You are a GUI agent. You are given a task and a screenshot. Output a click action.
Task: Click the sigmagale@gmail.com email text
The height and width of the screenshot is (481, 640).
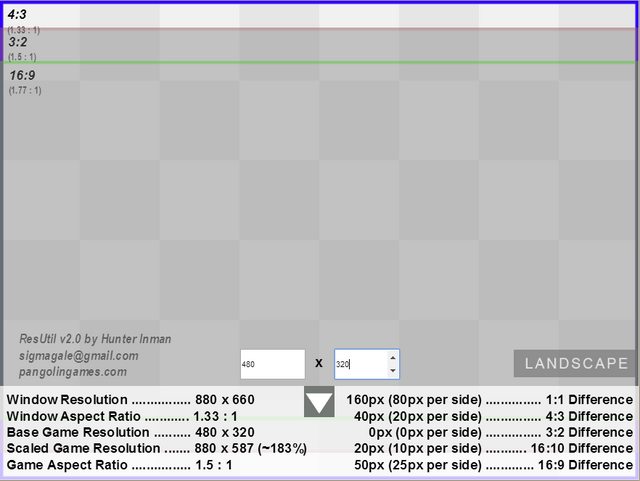click(x=79, y=355)
